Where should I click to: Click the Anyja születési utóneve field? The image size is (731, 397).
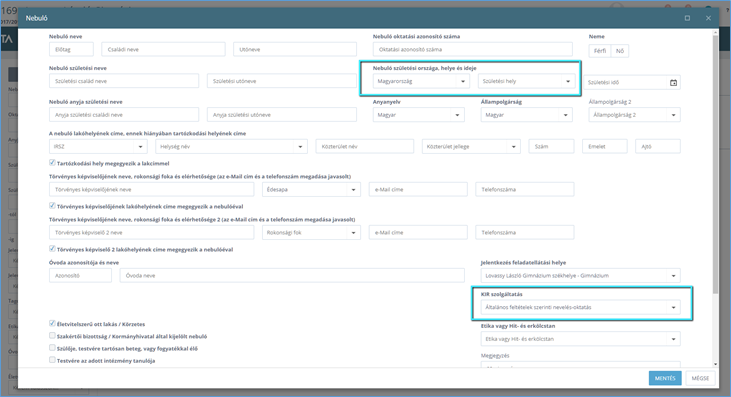click(x=282, y=115)
